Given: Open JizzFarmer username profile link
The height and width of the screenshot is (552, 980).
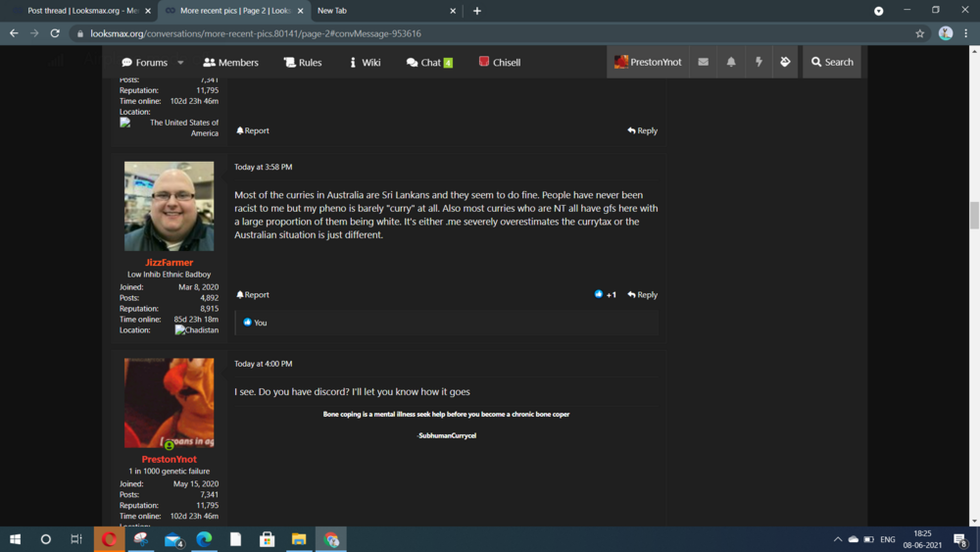Looking at the screenshot, I should click(x=169, y=263).
